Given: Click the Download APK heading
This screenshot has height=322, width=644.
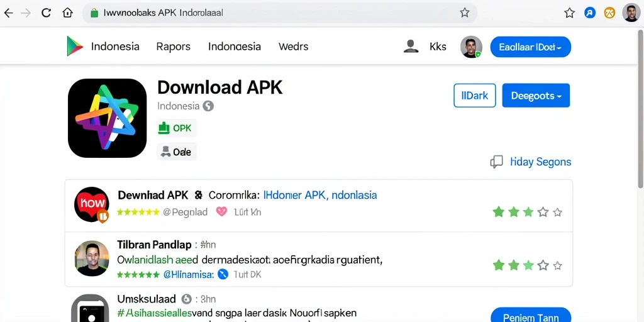Looking at the screenshot, I should [219, 87].
